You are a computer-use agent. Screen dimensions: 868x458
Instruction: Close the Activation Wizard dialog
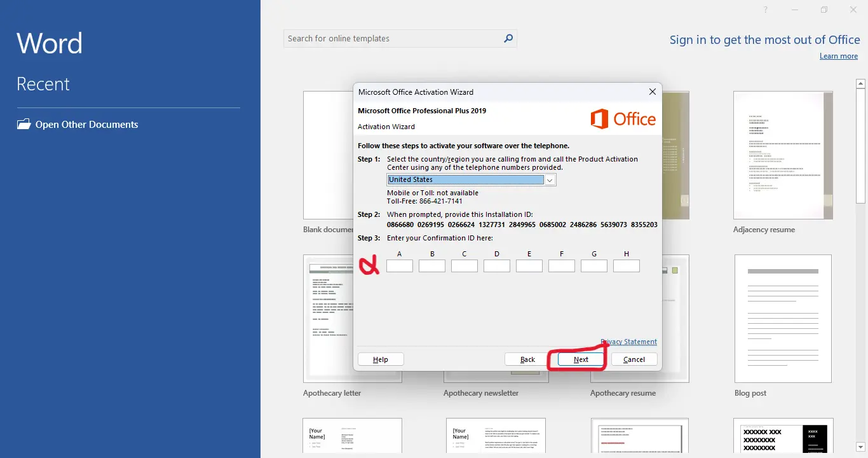click(652, 92)
